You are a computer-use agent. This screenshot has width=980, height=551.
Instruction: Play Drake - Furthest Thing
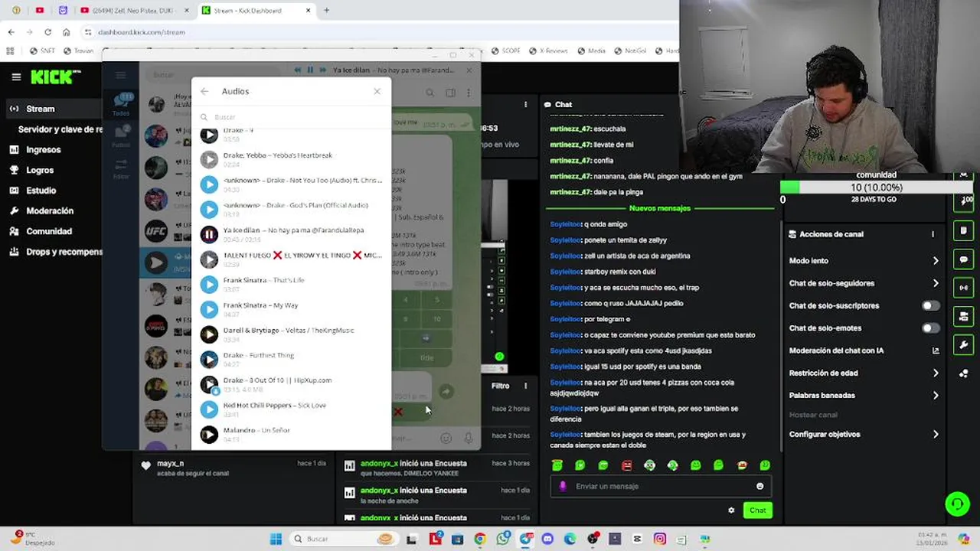click(x=209, y=359)
